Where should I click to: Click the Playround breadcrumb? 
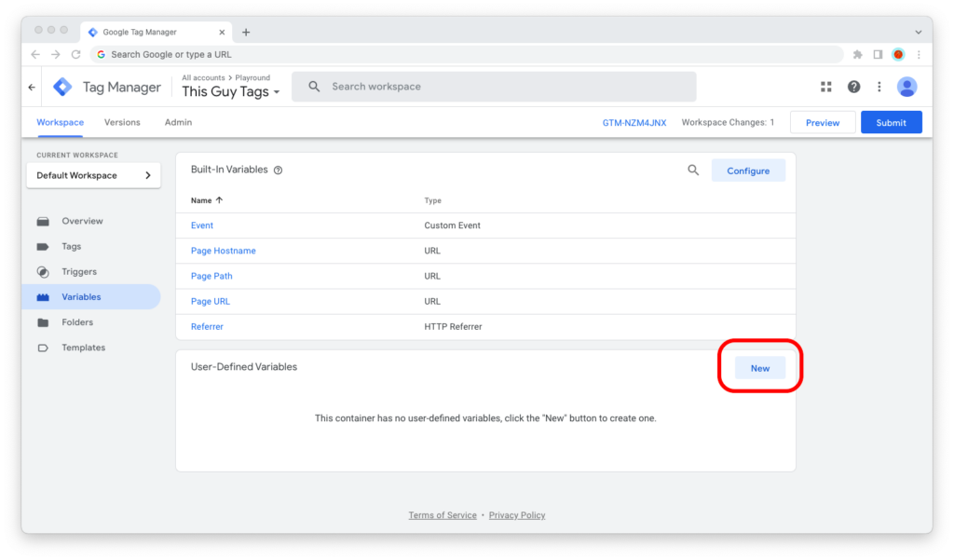[x=252, y=78]
